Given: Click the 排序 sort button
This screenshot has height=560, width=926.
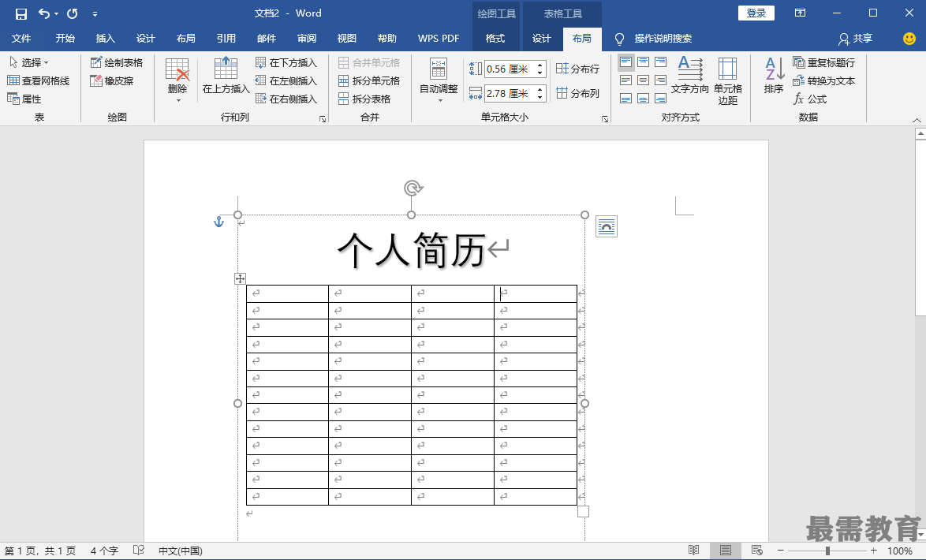Looking at the screenshot, I should tap(774, 75).
